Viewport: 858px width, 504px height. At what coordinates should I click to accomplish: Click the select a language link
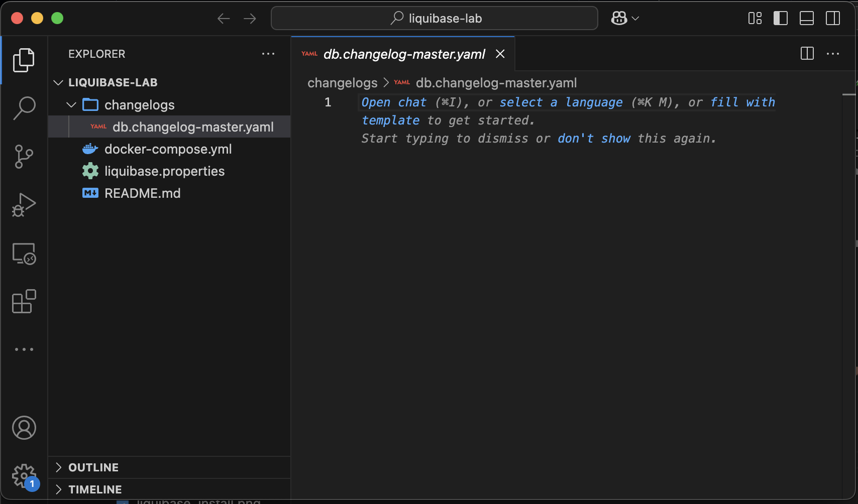click(x=561, y=102)
